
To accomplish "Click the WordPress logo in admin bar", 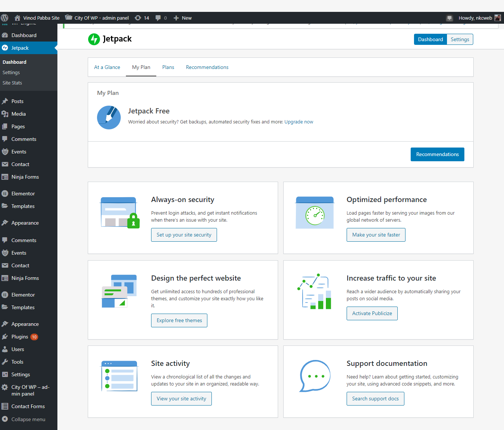I will point(4,18).
